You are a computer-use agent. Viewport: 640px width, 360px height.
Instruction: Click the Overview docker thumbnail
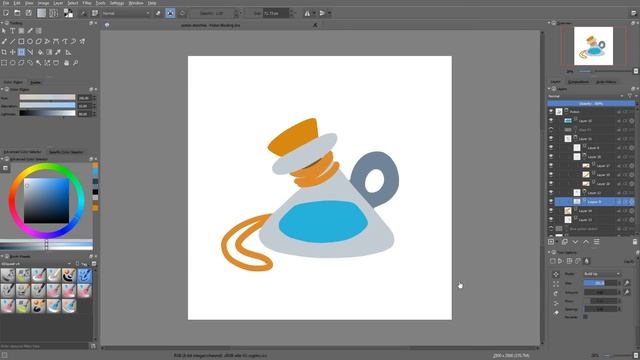[593, 46]
